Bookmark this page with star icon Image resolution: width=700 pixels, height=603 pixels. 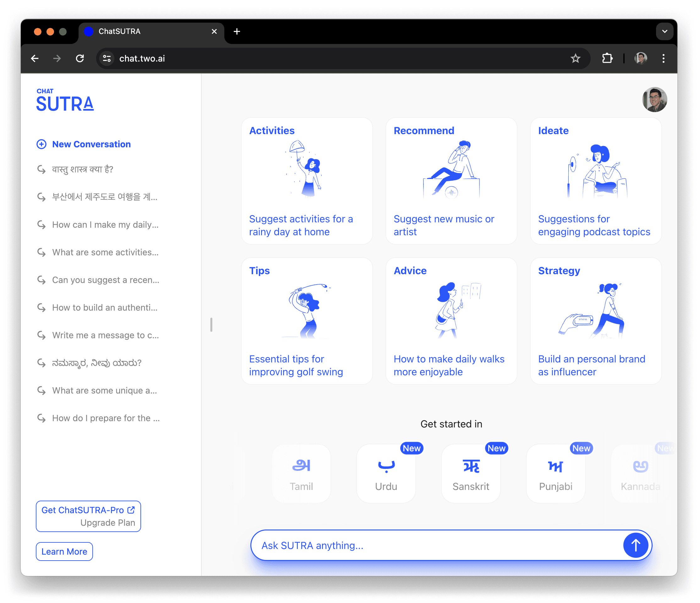coord(575,58)
